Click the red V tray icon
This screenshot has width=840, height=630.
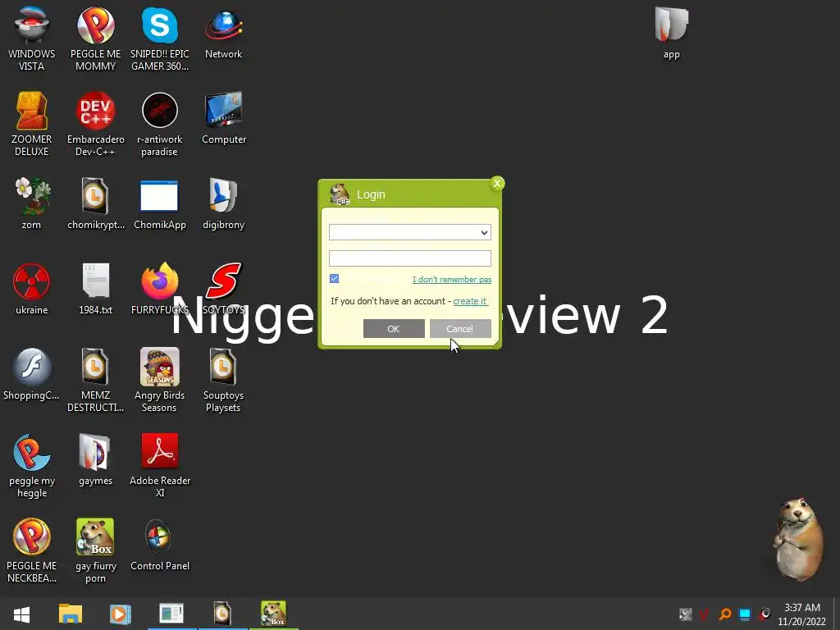point(705,614)
